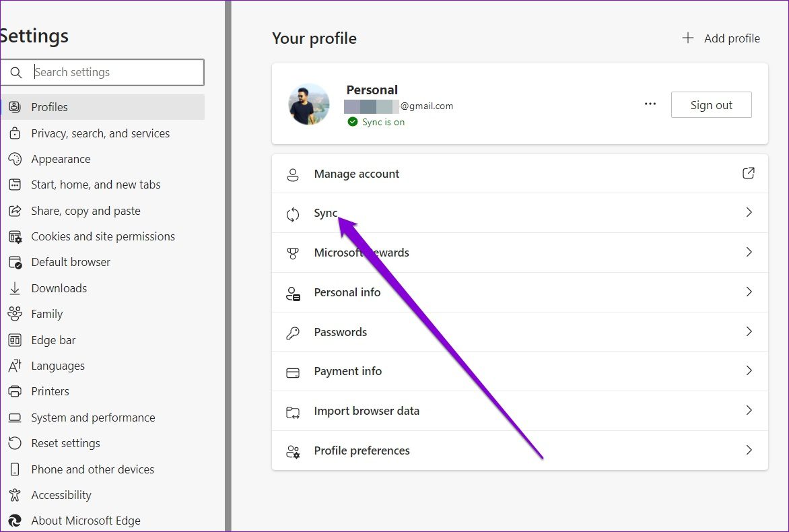Click the Sync circular arrows icon
Screen dimensions: 789x532
(292, 214)
